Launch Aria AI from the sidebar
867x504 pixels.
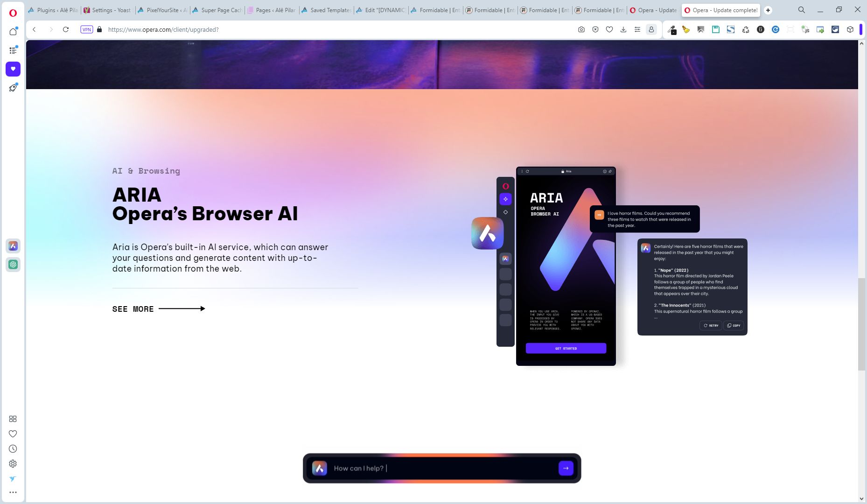[13, 246]
